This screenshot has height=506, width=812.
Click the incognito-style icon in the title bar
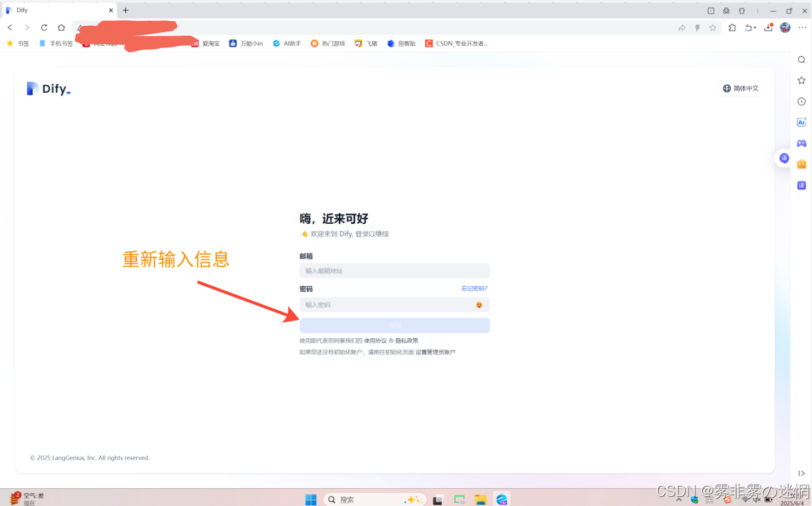coord(726,10)
